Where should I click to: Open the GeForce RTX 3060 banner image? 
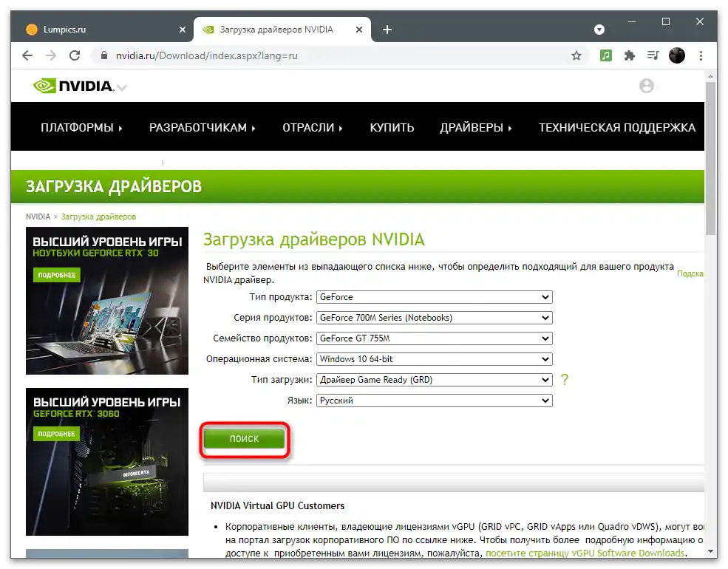coord(107,462)
